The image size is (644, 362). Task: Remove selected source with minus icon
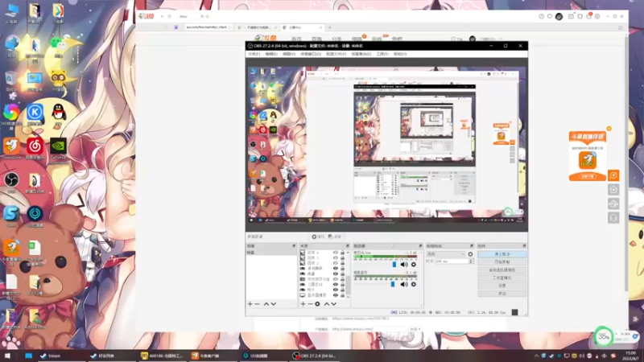310,304
